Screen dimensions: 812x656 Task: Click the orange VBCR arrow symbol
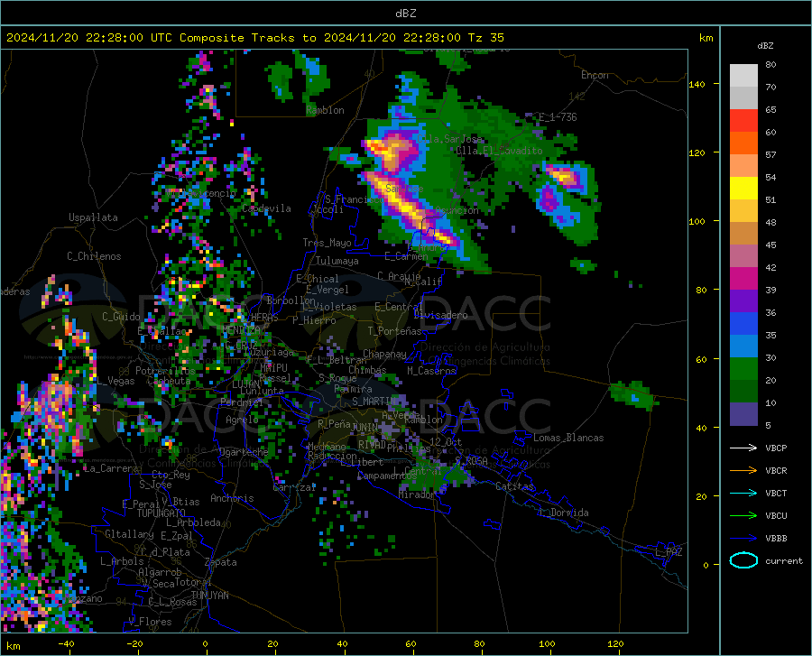743,471
